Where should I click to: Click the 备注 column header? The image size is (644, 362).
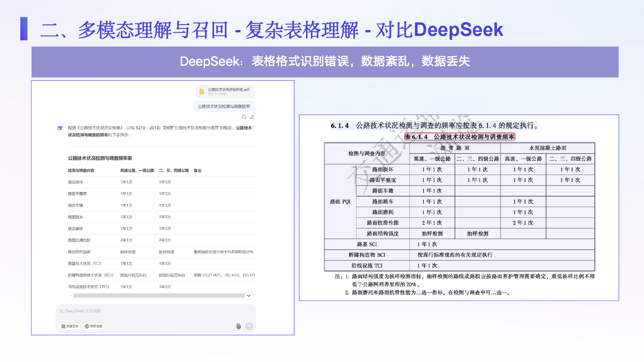(197, 171)
